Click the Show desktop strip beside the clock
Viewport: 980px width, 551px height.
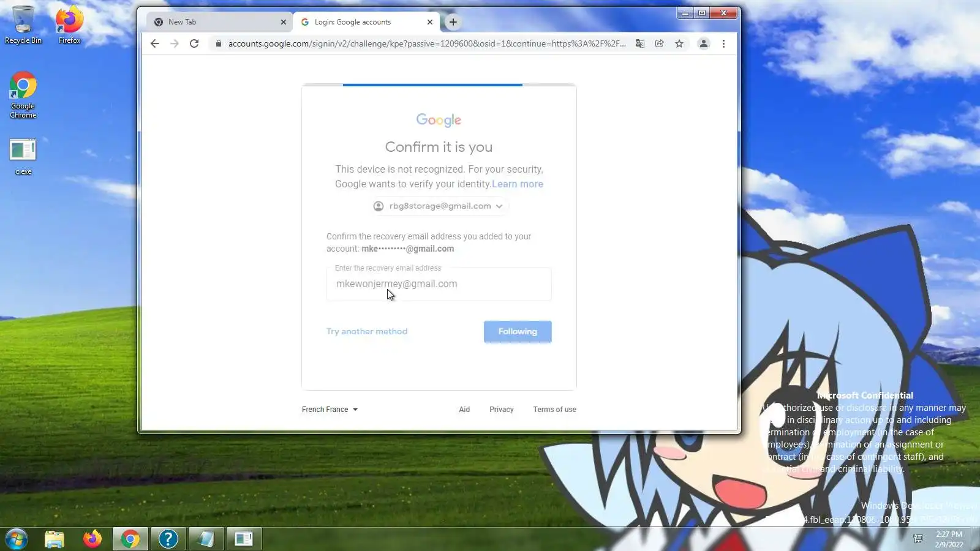click(x=976, y=539)
